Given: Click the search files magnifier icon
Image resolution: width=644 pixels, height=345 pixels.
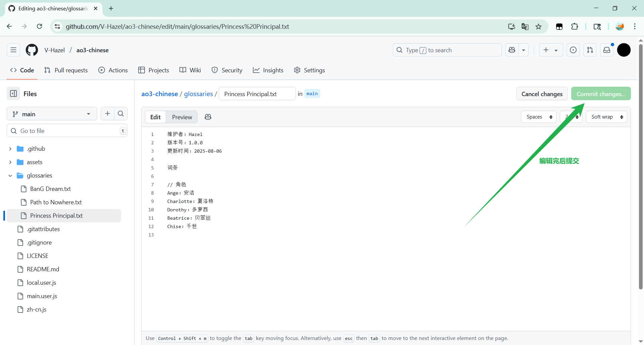Looking at the screenshot, I should pyautogui.click(x=121, y=114).
